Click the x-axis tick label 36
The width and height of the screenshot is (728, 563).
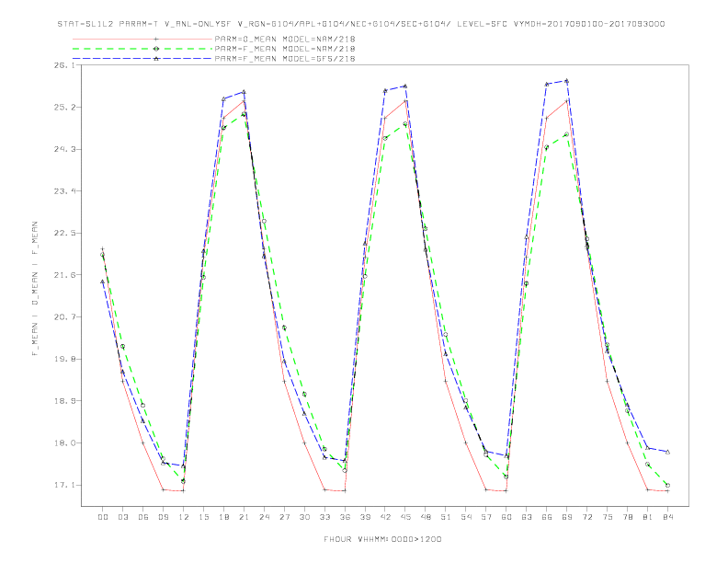345,517
